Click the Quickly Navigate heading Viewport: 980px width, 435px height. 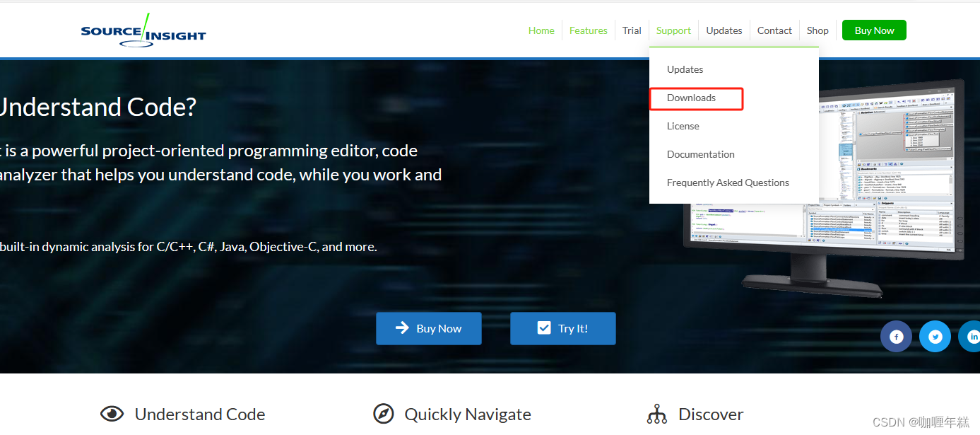click(x=468, y=414)
